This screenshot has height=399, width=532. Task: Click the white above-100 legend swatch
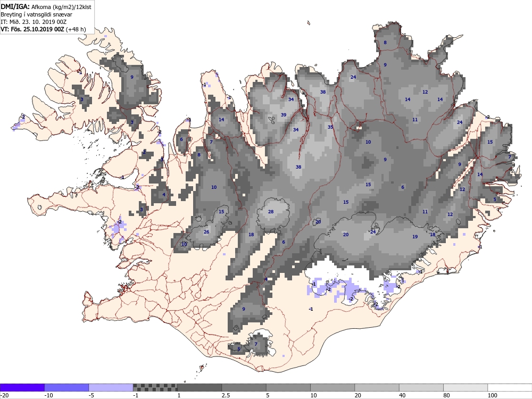pyautogui.click(x=510, y=387)
